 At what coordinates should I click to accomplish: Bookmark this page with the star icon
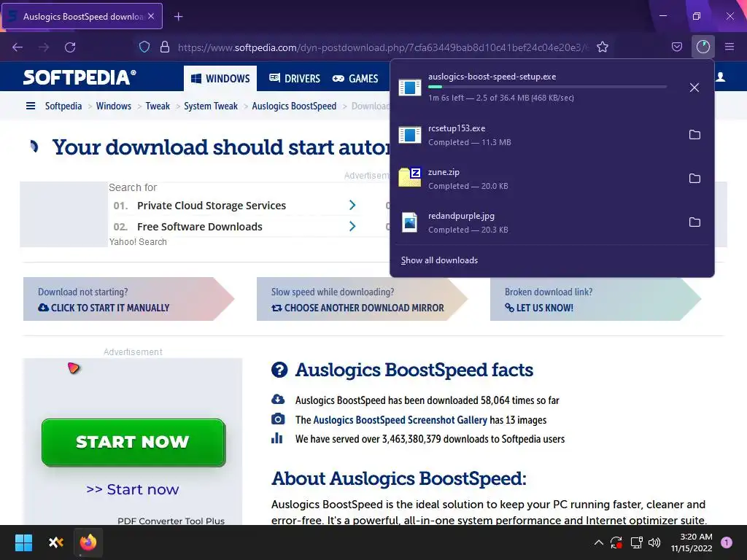[x=603, y=47]
